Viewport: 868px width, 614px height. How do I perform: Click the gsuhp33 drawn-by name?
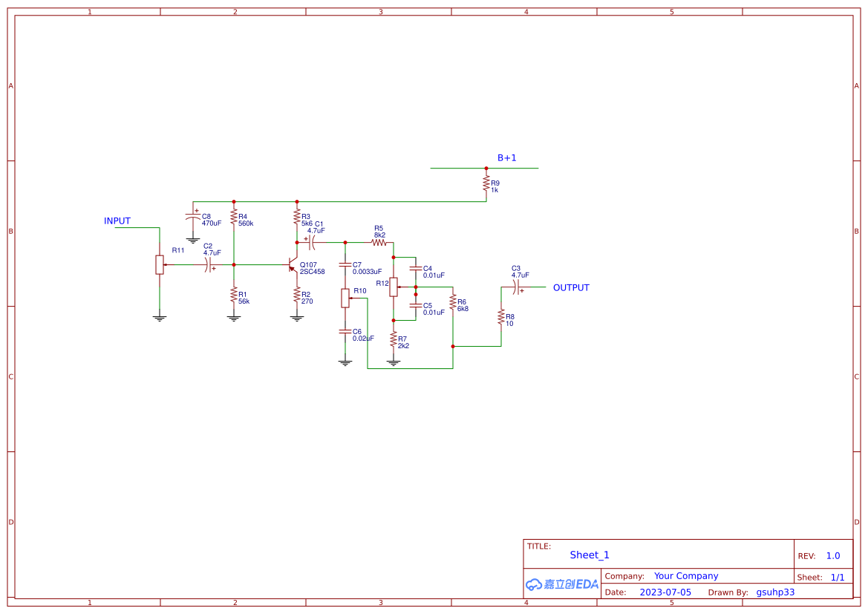(x=775, y=592)
